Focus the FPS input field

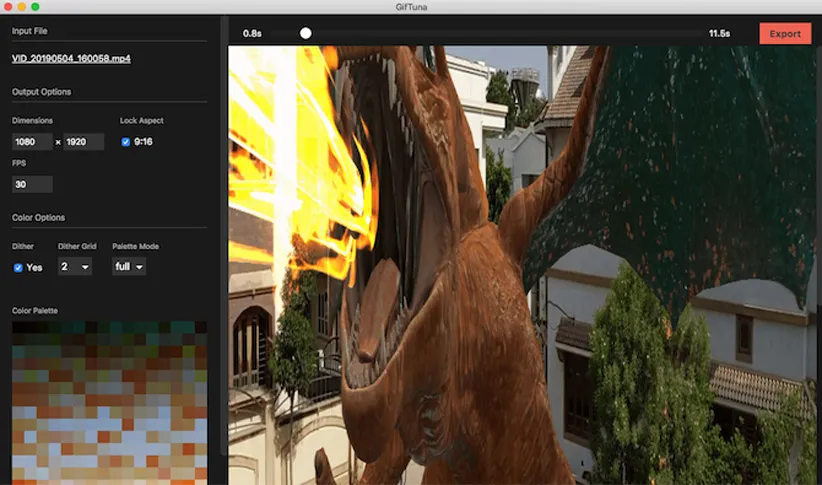click(x=32, y=184)
